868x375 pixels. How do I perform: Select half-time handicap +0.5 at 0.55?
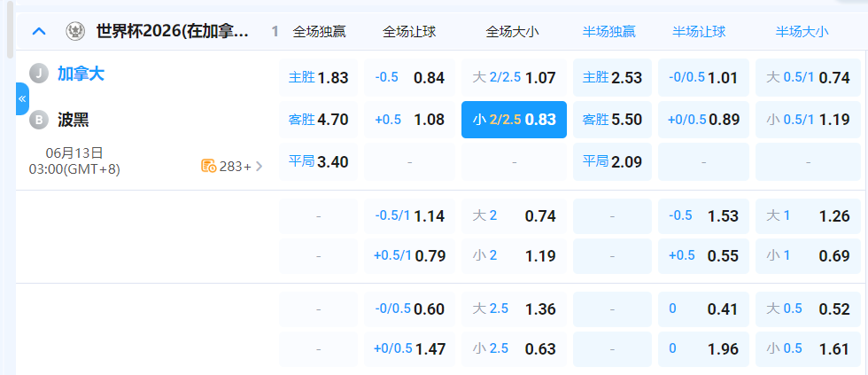(703, 256)
